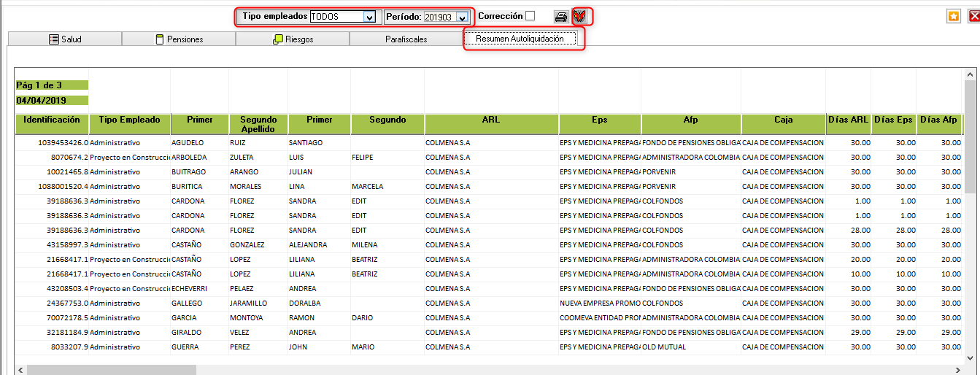Click the horizontal scrollbar thumb

click(109, 370)
